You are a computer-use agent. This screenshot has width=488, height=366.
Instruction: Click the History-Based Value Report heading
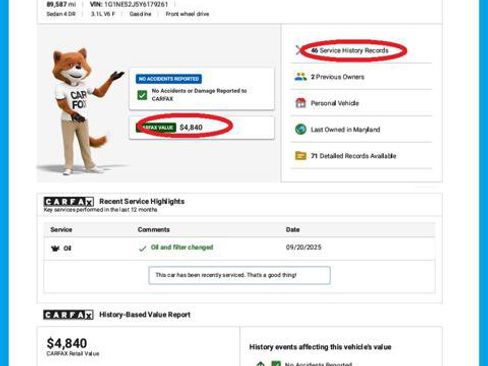pos(145,315)
